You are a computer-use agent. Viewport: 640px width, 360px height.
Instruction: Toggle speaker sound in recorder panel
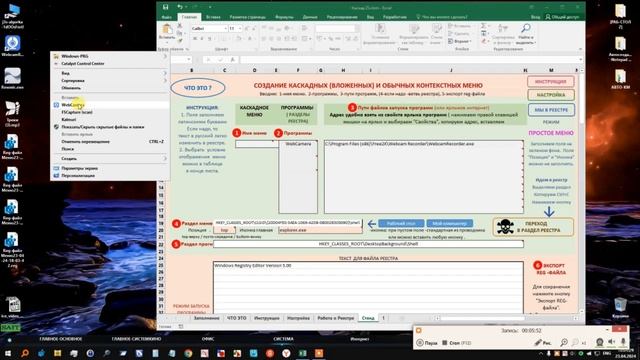point(611,342)
